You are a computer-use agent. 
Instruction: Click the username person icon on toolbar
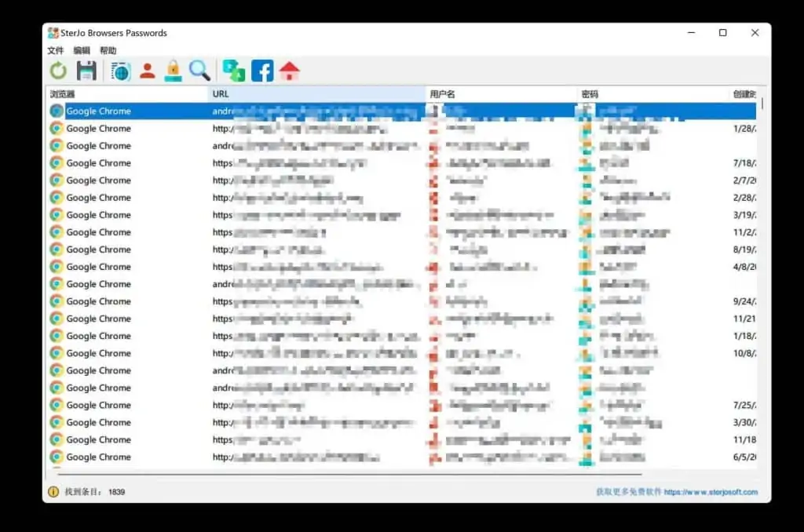[146, 71]
